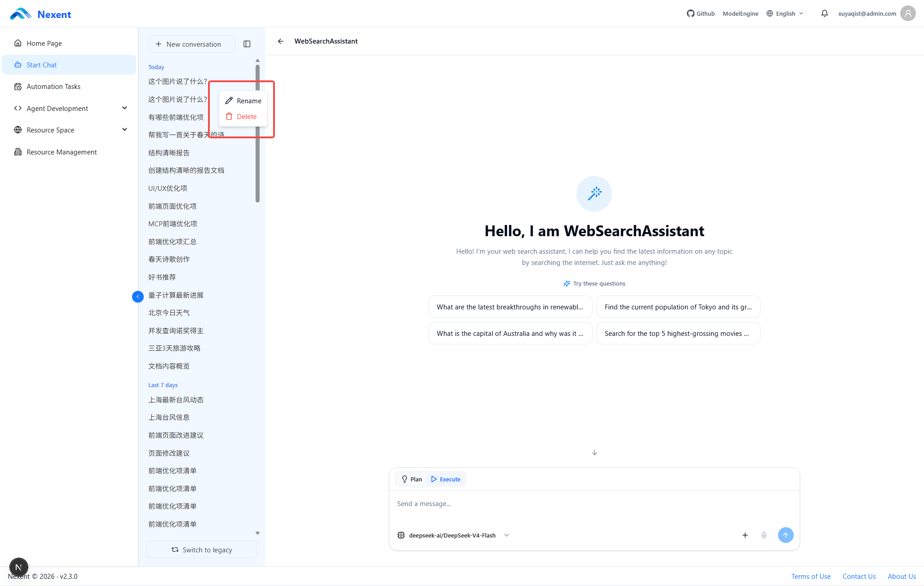Choose Rename from context menu

(243, 101)
